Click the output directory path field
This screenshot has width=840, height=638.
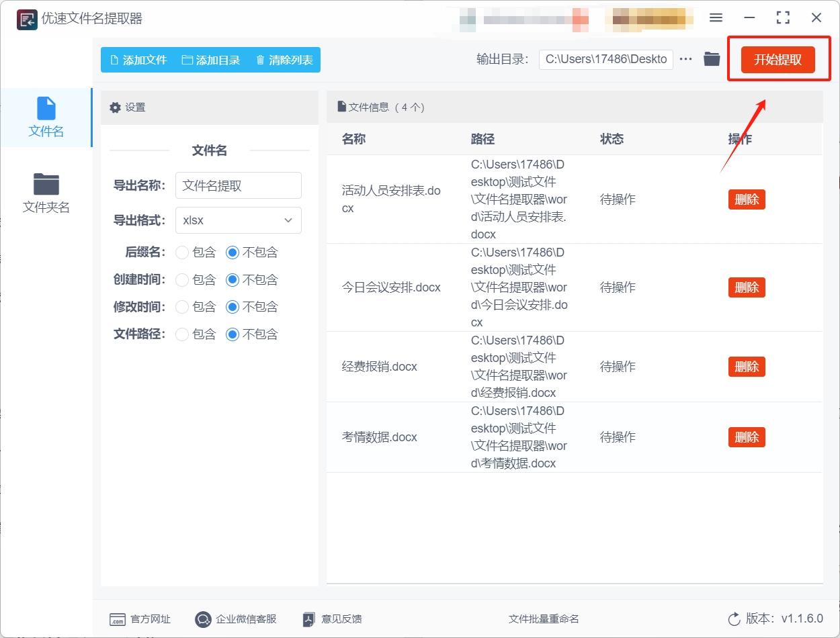(x=606, y=59)
